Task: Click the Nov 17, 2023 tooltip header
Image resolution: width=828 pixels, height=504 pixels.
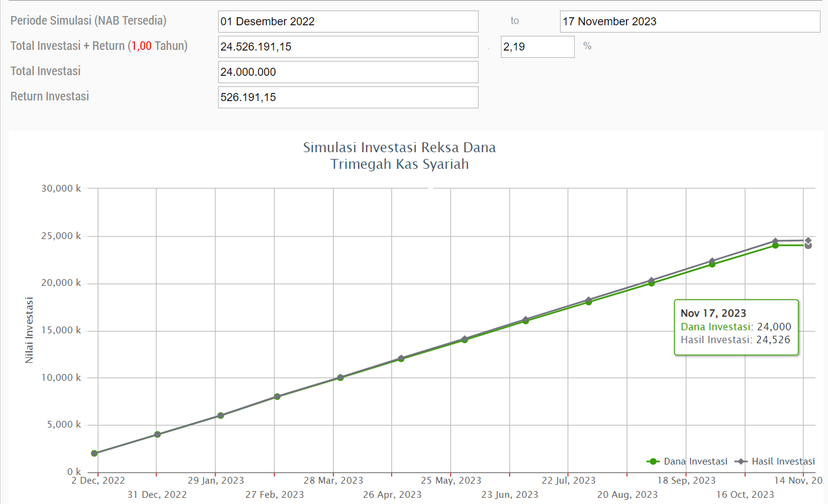Action: coord(713,314)
